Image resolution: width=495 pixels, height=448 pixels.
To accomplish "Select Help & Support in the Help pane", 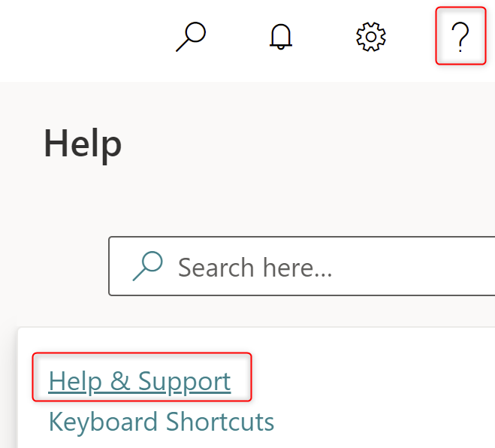I will tap(140, 382).
